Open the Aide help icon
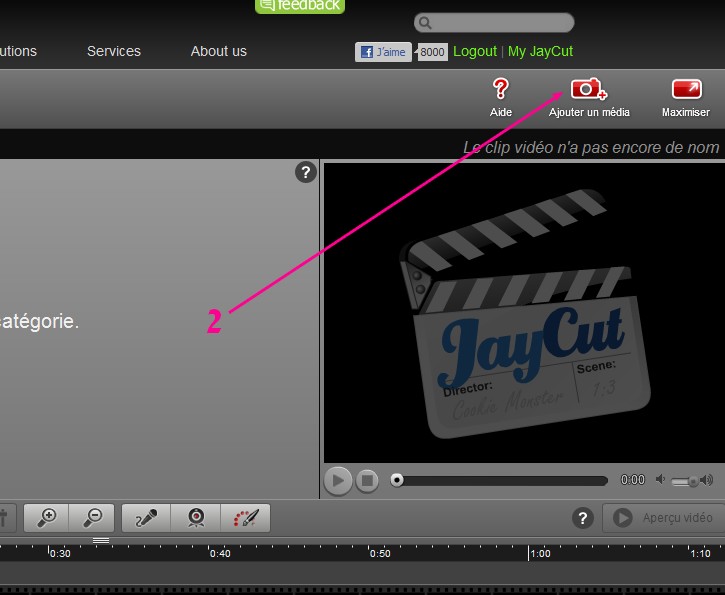This screenshot has width=725, height=595. click(500, 89)
